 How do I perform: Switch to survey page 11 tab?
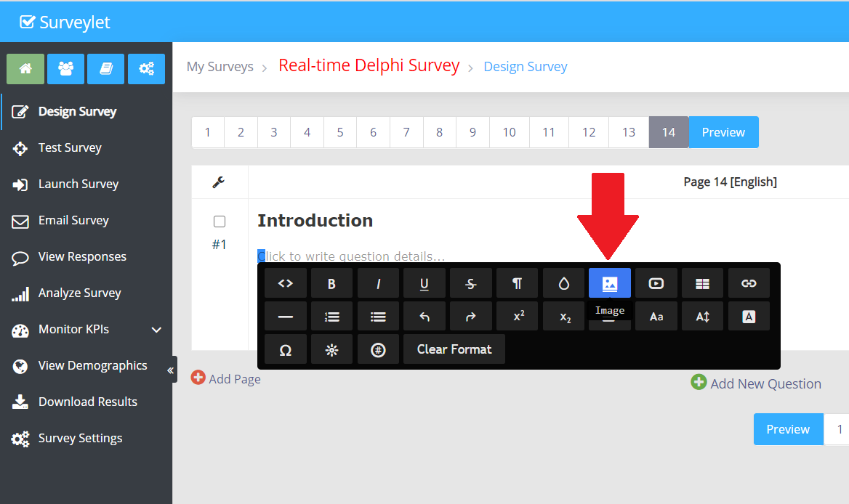(549, 132)
